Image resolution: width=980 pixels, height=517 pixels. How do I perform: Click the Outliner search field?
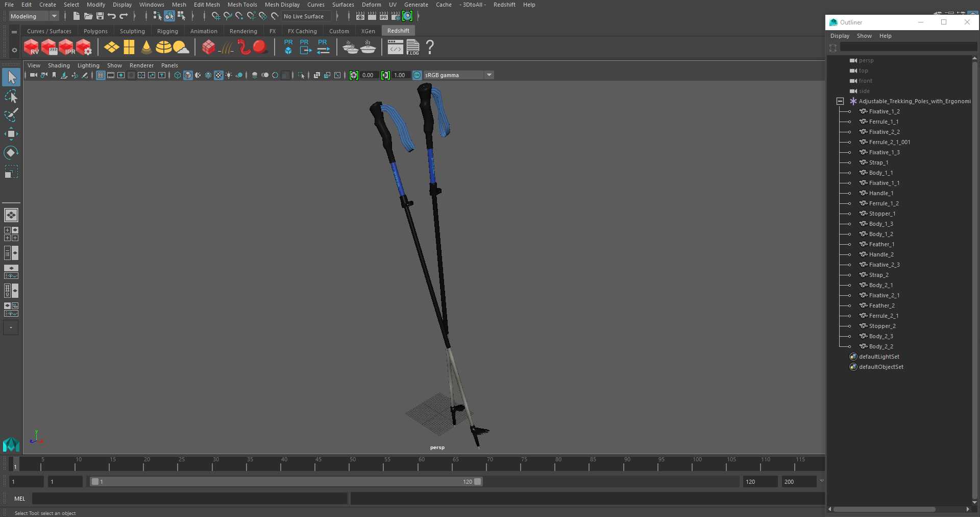(909, 47)
